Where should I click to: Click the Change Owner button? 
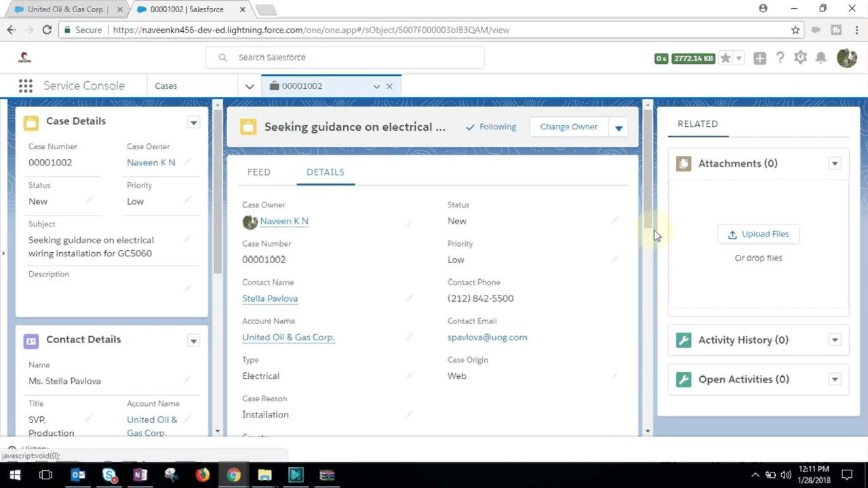point(569,127)
